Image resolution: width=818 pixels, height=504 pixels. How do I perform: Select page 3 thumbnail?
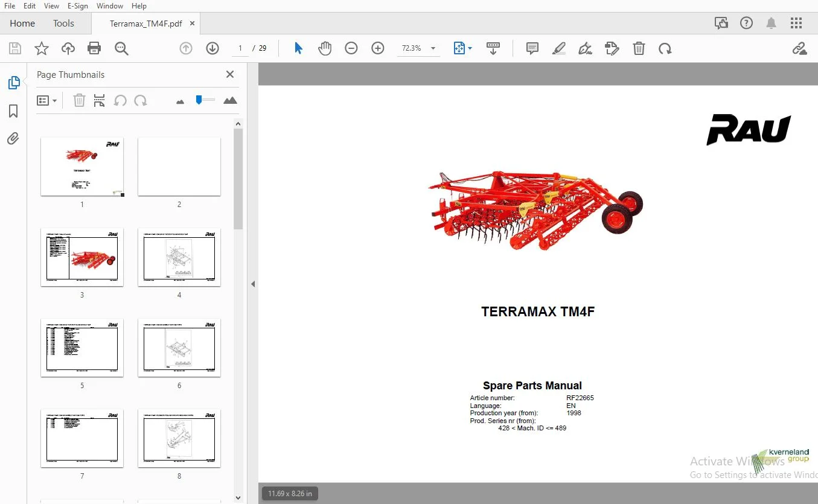click(82, 257)
